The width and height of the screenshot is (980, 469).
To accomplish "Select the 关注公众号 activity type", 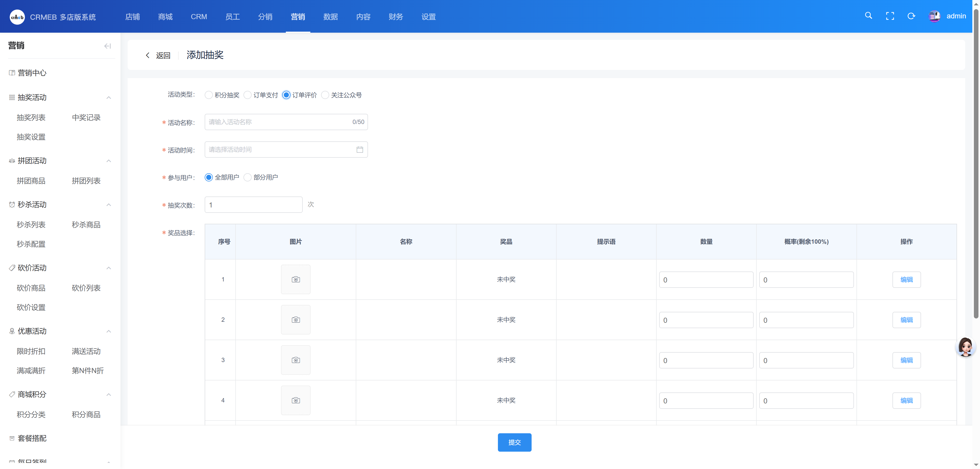I will [x=325, y=95].
